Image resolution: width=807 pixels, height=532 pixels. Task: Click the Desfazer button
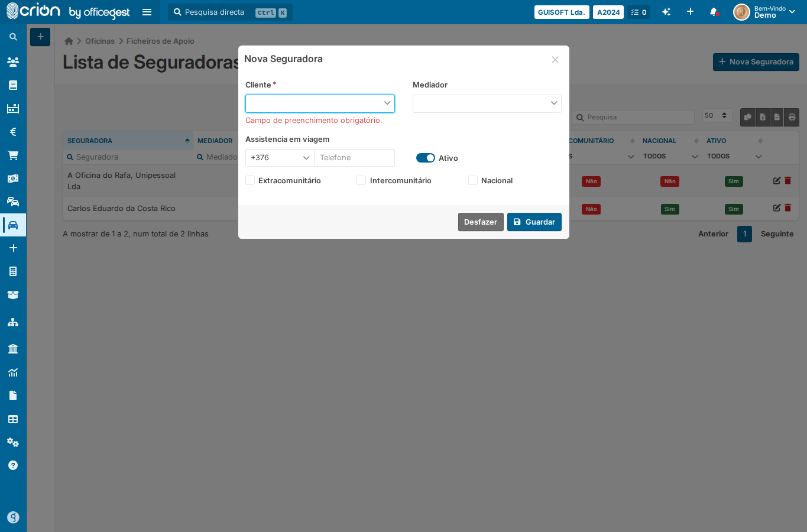[481, 222]
